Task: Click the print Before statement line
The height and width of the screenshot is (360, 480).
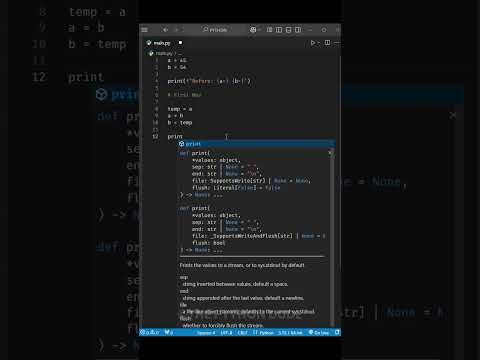Action: point(209,81)
